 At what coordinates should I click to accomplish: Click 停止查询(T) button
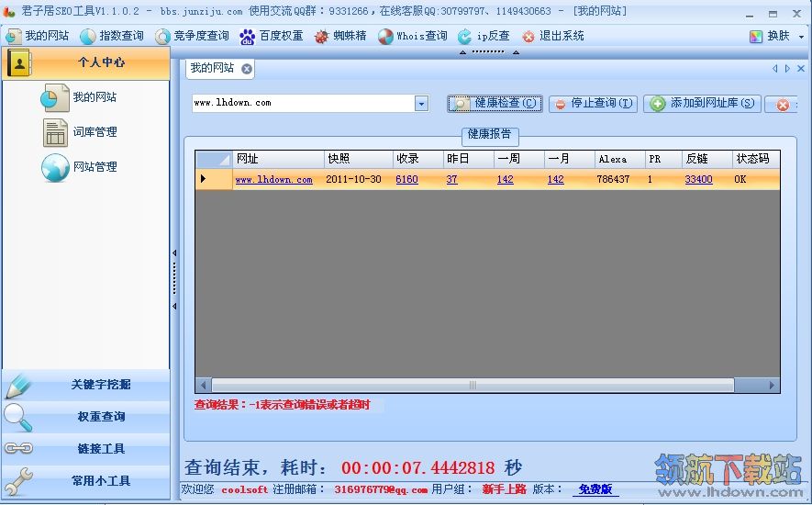(x=593, y=104)
